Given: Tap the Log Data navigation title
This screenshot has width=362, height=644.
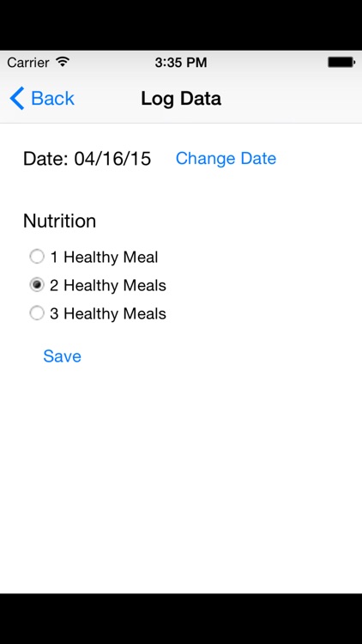Looking at the screenshot, I should click(x=181, y=99).
